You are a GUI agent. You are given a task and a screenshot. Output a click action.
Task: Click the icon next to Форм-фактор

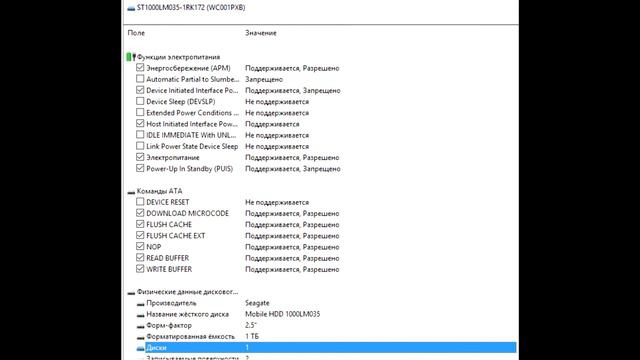(x=140, y=326)
